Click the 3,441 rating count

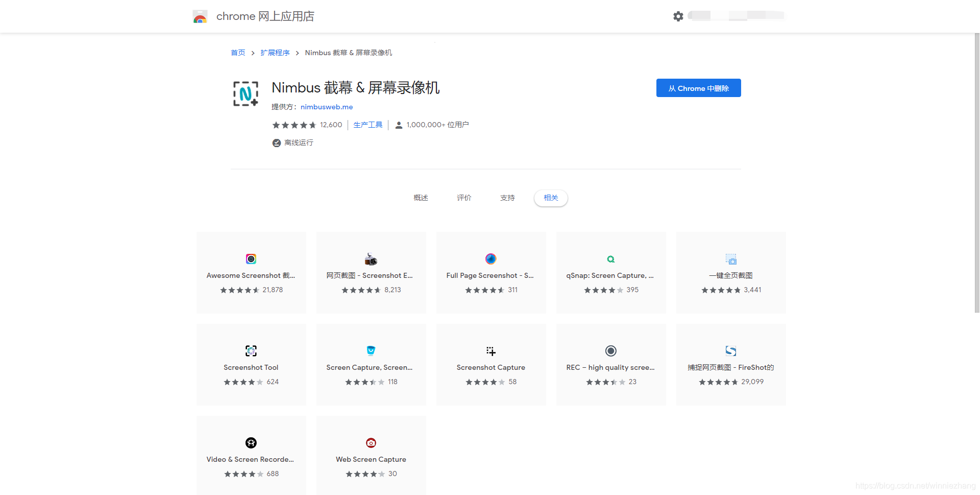click(752, 290)
